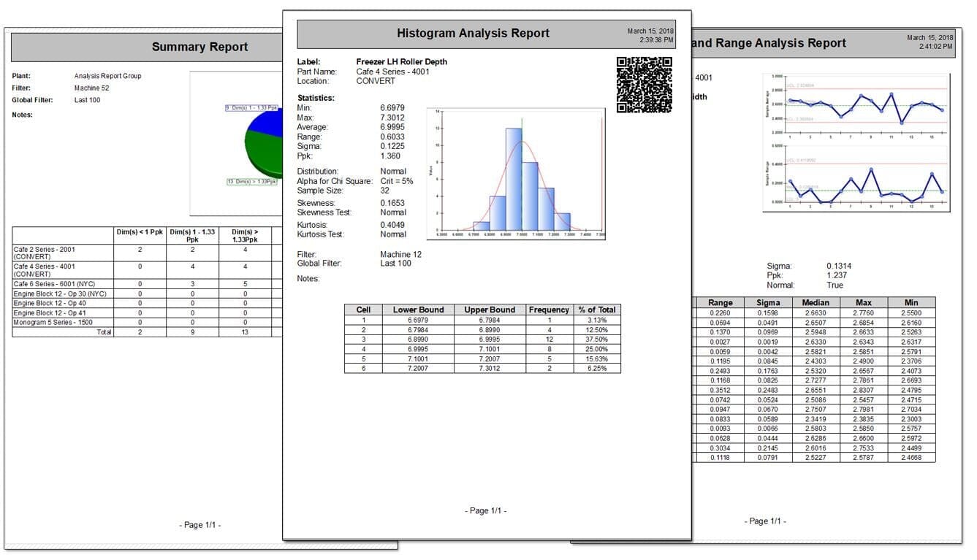Select Range cell 0.3512
The height and width of the screenshot is (560, 977).
[x=721, y=390]
